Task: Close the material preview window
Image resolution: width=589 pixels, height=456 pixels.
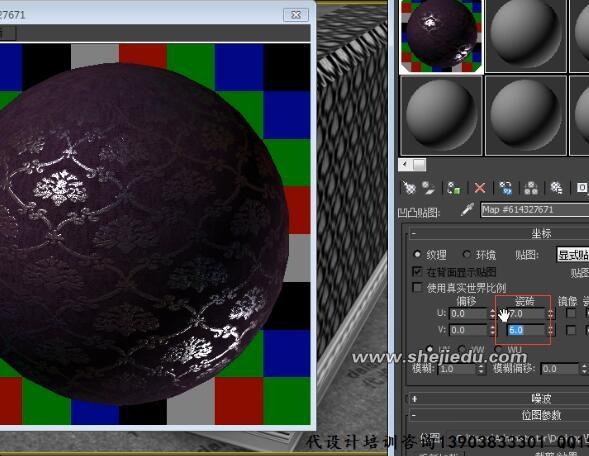Action: (296, 15)
